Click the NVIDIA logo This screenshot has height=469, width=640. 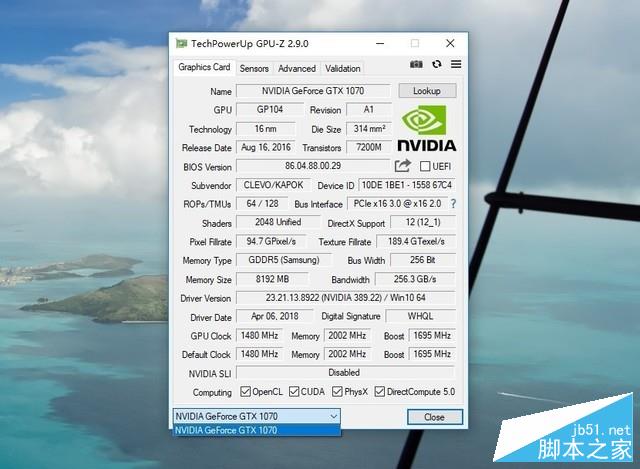click(427, 128)
